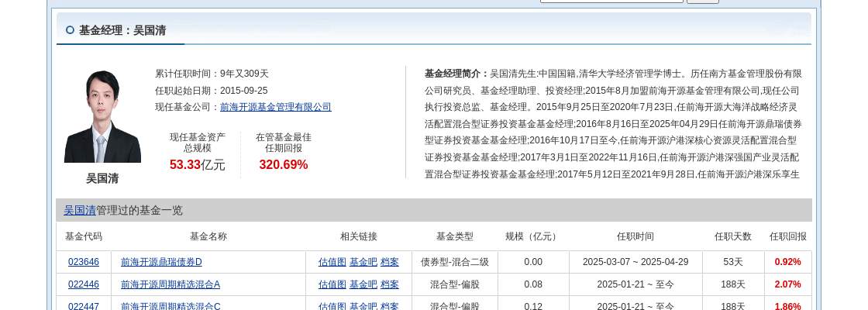Open fund 前海开源周期精选混合A
This screenshot has width=868, height=310.
170,284
